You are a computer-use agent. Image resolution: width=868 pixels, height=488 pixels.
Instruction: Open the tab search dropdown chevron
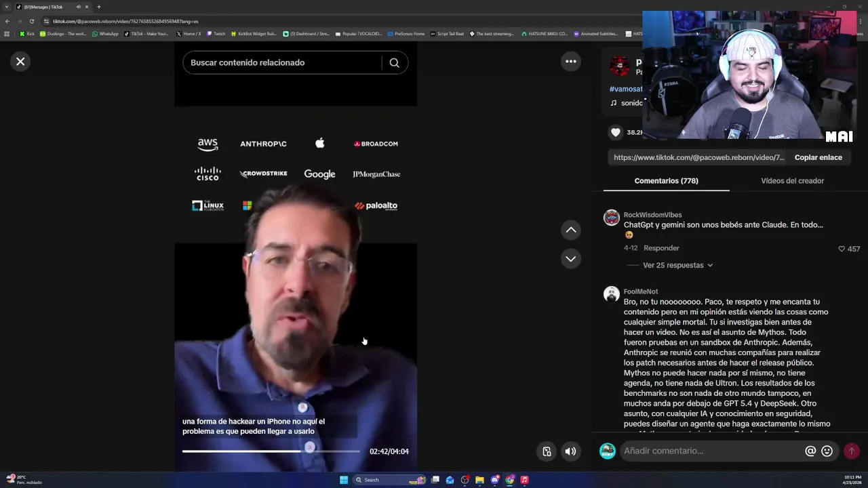[x=7, y=7]
